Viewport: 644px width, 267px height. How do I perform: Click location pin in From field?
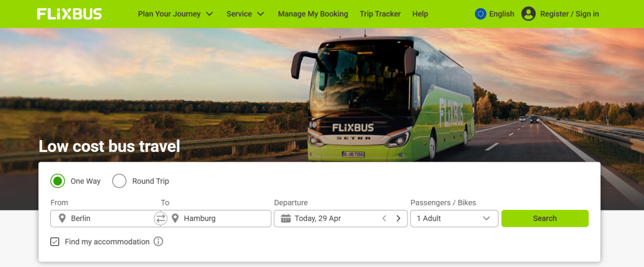point(62,219)
